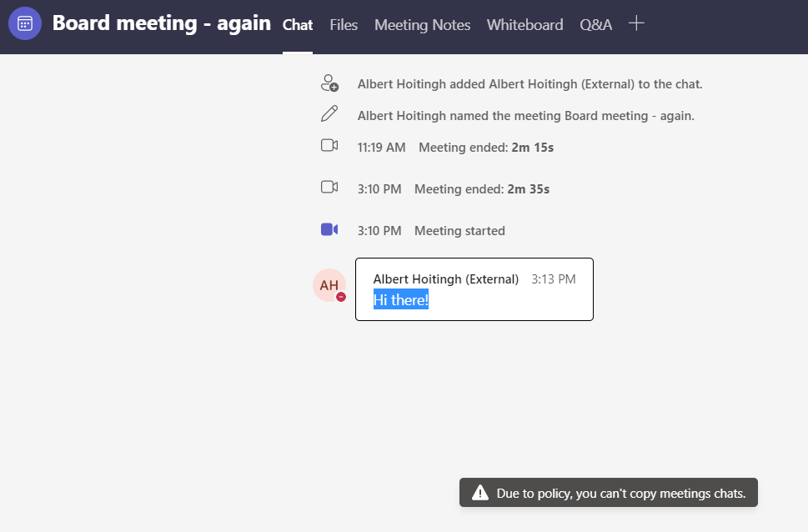Click the pencil rename icon
Screen dimensions: 808x532
tap(329, 115)
